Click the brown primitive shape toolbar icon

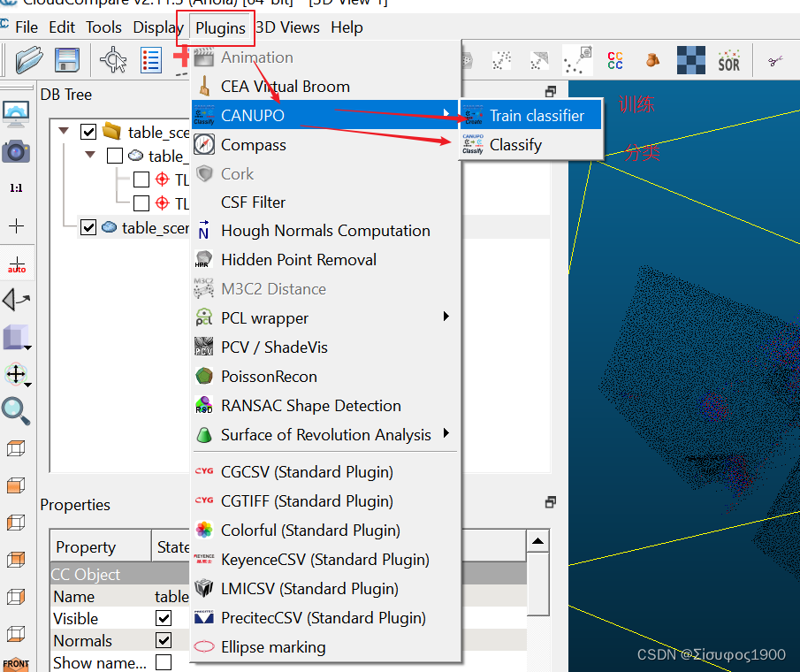[x=652, y=60]
